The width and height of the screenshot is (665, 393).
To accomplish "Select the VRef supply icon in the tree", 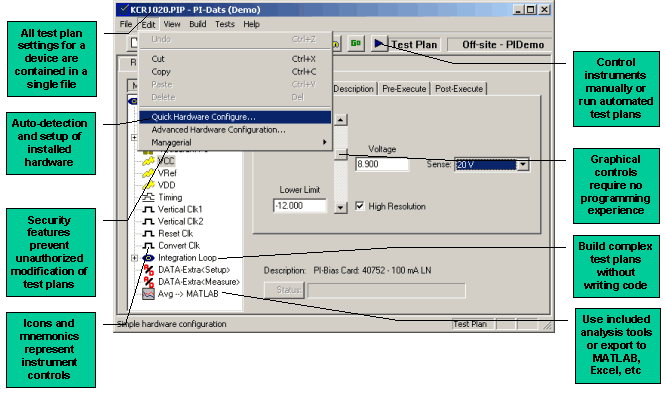I will (148, 173).
